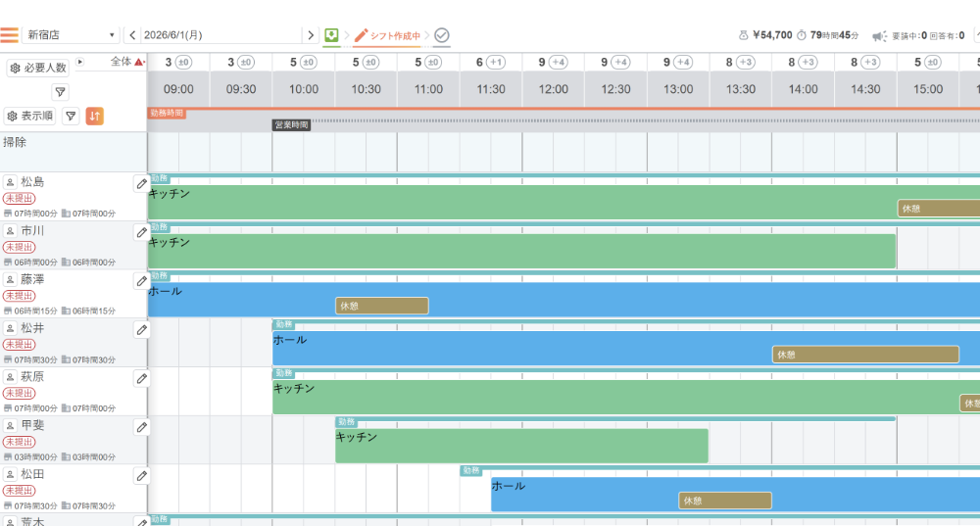Select the 12:00 time column header

click(553, 89)
